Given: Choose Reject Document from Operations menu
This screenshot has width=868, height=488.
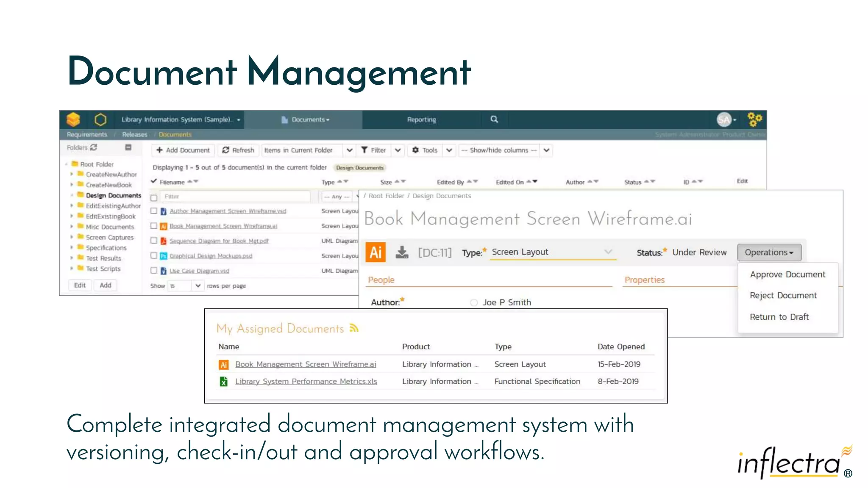Looking at the screenshot, I should [x=783, y=295].
